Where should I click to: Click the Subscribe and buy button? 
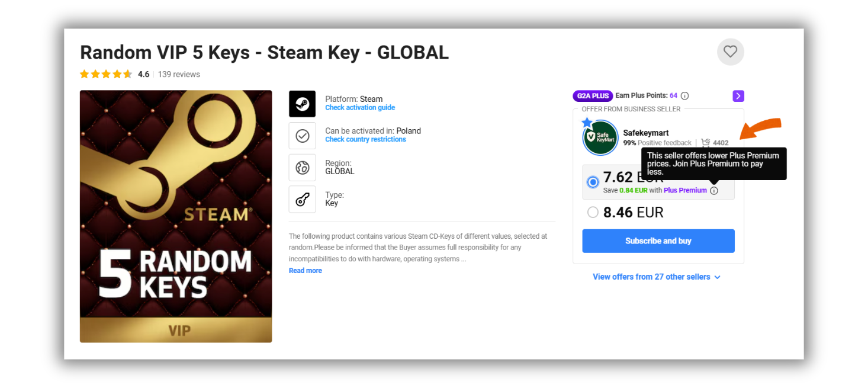pos(658,241)
